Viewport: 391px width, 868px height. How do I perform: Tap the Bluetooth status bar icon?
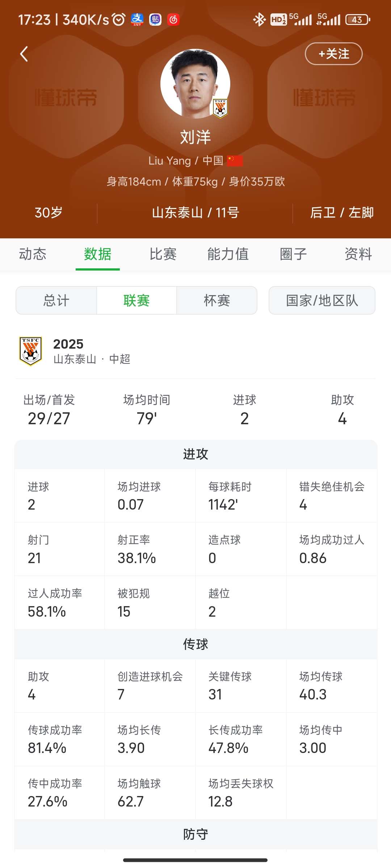point(258,20)
